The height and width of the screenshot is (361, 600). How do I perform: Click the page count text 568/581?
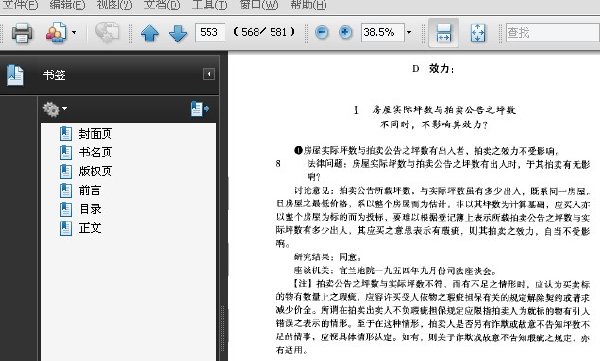click(x=264, y=32)
